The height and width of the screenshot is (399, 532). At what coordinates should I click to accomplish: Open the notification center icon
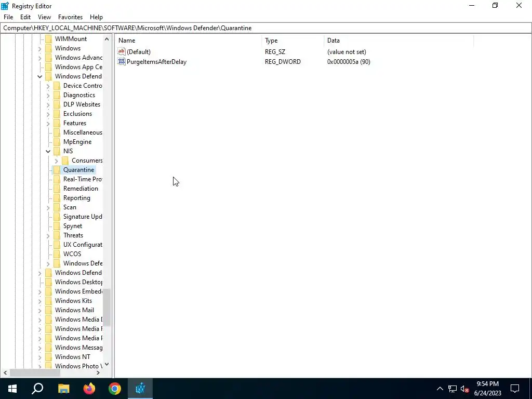515,389
